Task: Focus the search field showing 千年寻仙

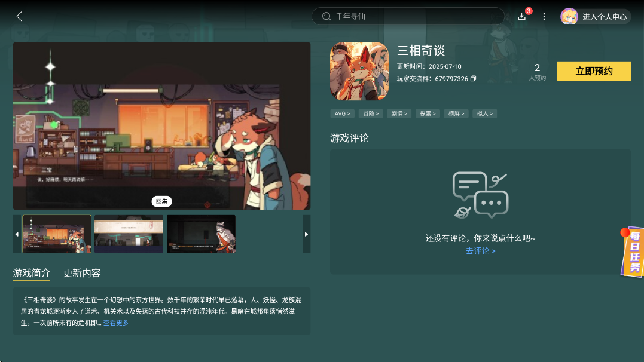Action: pyautogui.click(x=408, y=16)
